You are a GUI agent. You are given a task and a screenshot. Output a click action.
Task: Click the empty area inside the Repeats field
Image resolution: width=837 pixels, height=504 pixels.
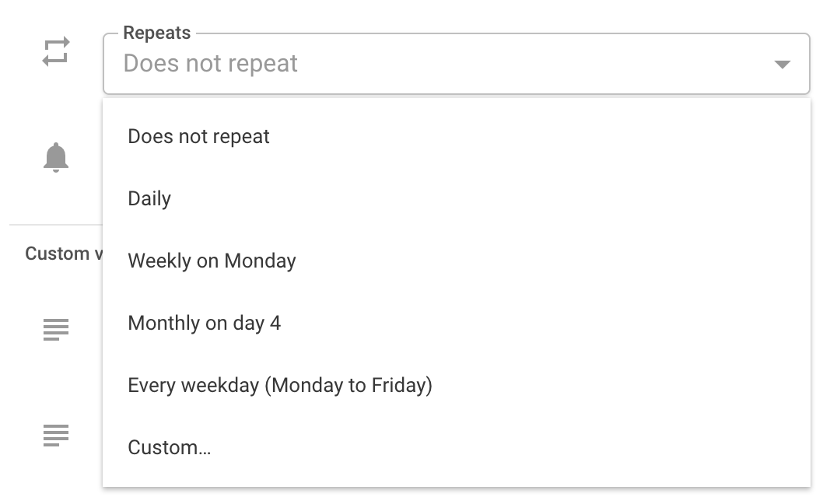pos(529,65)
